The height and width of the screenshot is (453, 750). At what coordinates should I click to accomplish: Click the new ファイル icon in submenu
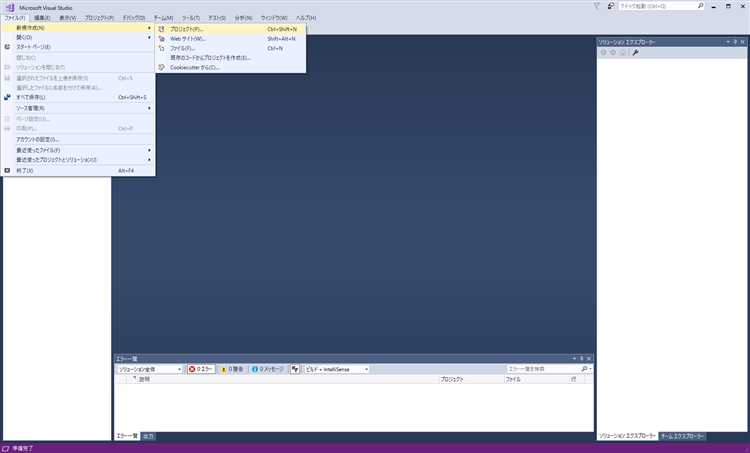(162, 48)
